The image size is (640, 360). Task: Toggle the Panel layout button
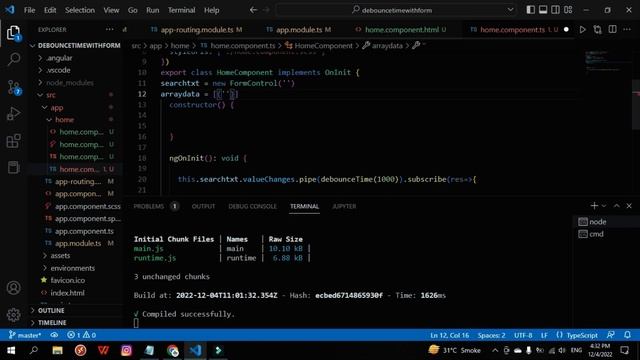[x=543, y=10]
